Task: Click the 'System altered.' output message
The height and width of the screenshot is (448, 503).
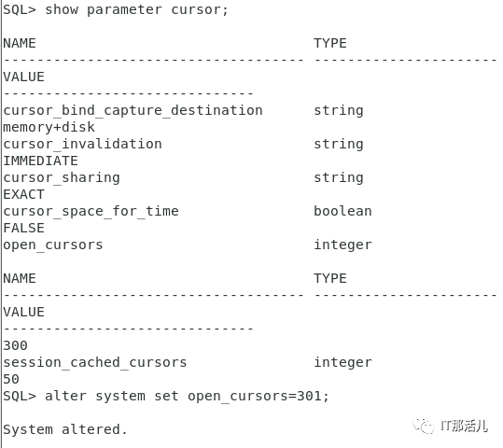Action: [x=65, y=429]
